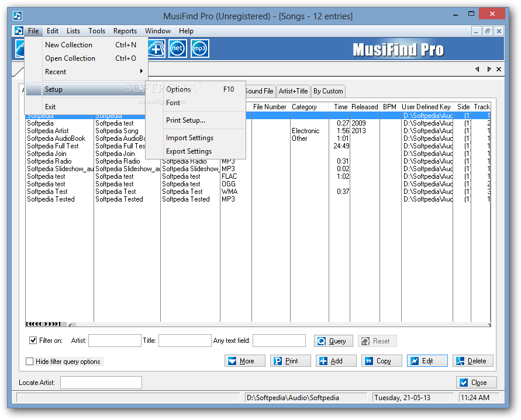The image size is (521, 420).
Task: Click the mp3 toolbar icon
Action: (200, 48)
